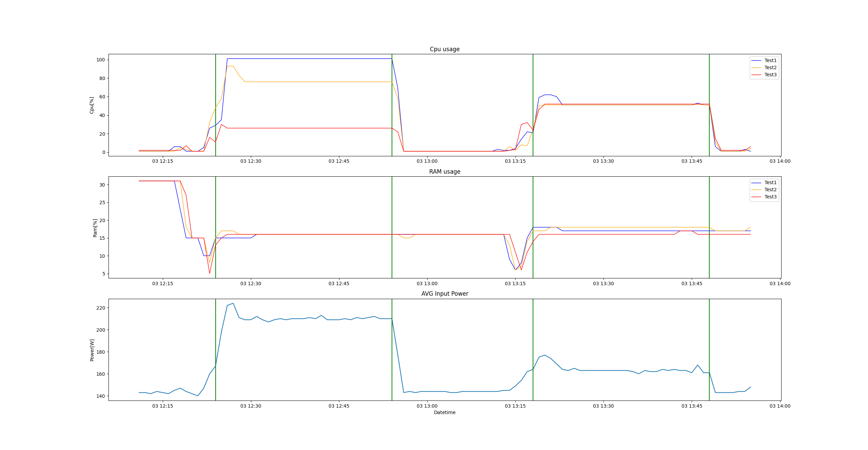Click the 'Ram[%]' y-axis label

pyautogui.click(x=95, y=228)
